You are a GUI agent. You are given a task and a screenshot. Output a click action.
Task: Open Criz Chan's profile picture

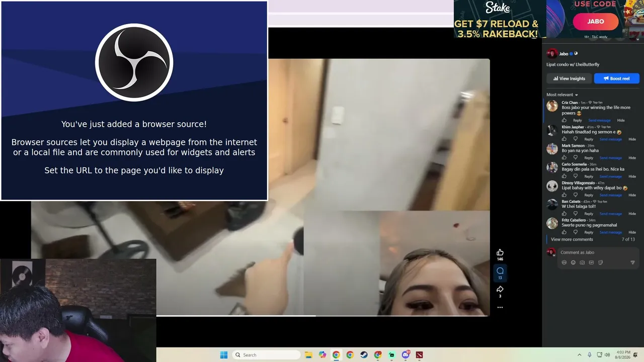click(552, 106)
